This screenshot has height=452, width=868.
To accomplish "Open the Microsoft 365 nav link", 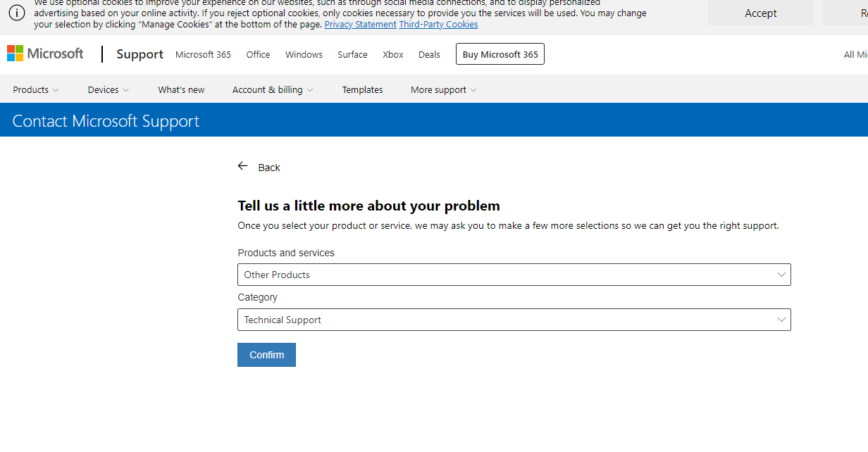I will pos(203,54).
